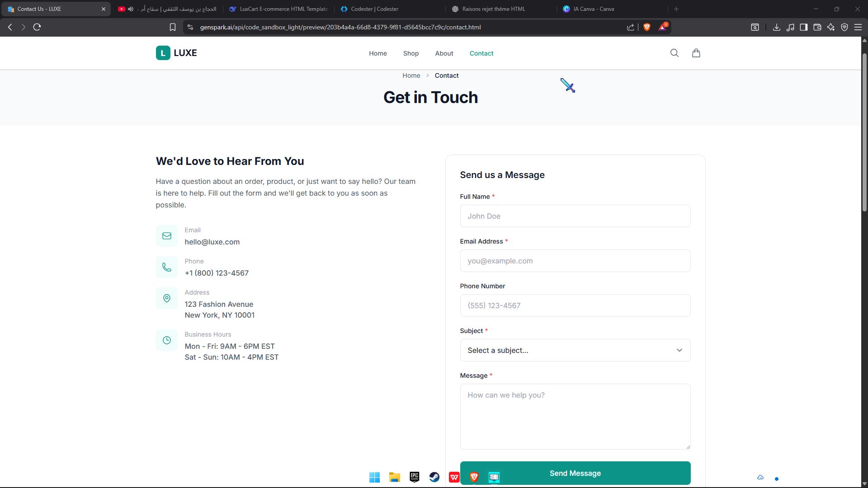The height and width of the screenshot is (488, 868).
Task: Click the Brave wallet icon
Action: click(x=817, y=27)
